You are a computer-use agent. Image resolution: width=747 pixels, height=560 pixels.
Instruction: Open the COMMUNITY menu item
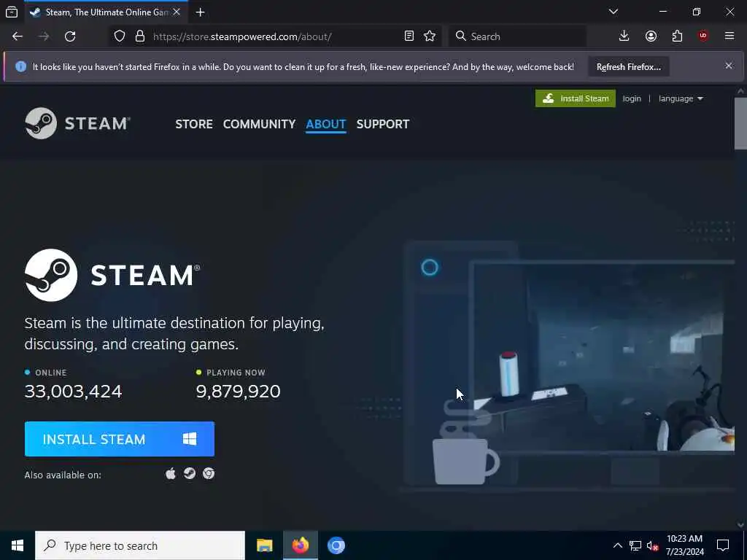pyautogui.click(x=259, y=124)
